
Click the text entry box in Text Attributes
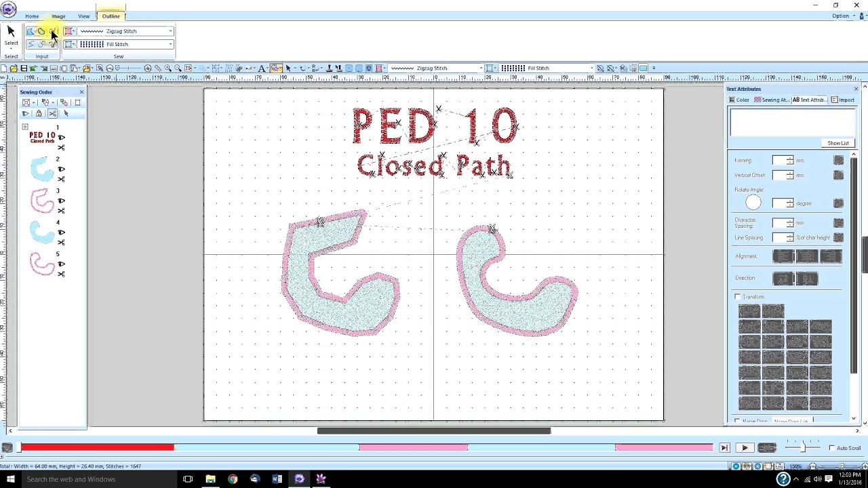pos(792,123)
